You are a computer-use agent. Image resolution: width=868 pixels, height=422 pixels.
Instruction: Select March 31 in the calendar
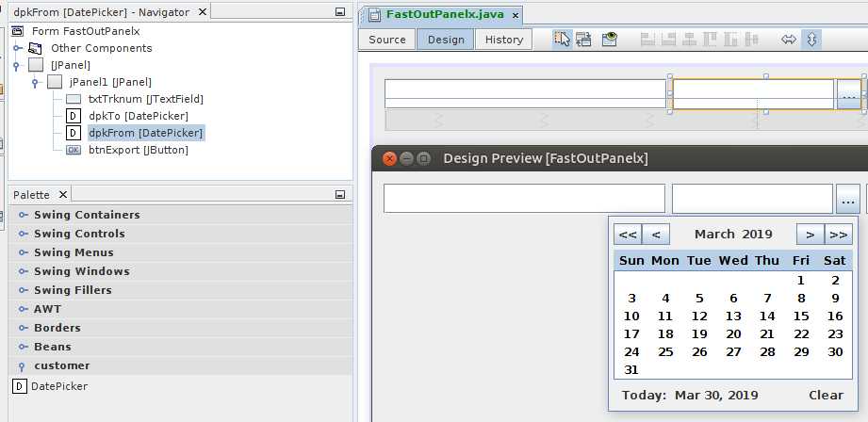click(x=631, y=370)
